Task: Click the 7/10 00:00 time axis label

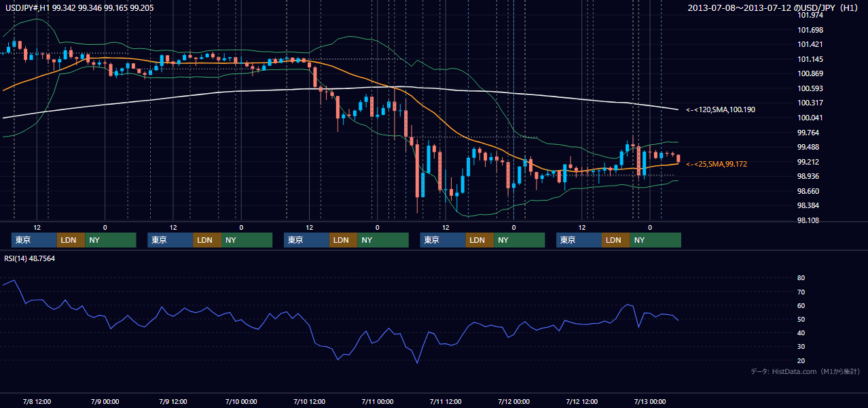Action: coord(240,401)
